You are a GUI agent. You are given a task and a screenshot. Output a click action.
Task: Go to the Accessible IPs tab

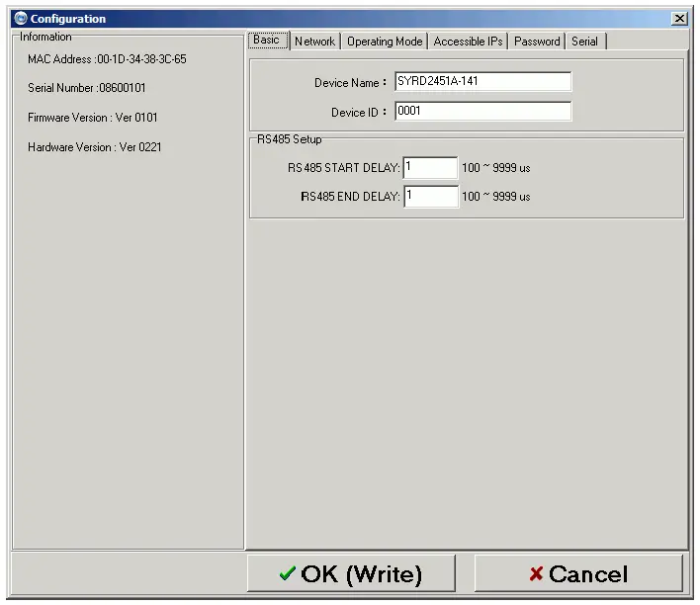coord(468,42)
